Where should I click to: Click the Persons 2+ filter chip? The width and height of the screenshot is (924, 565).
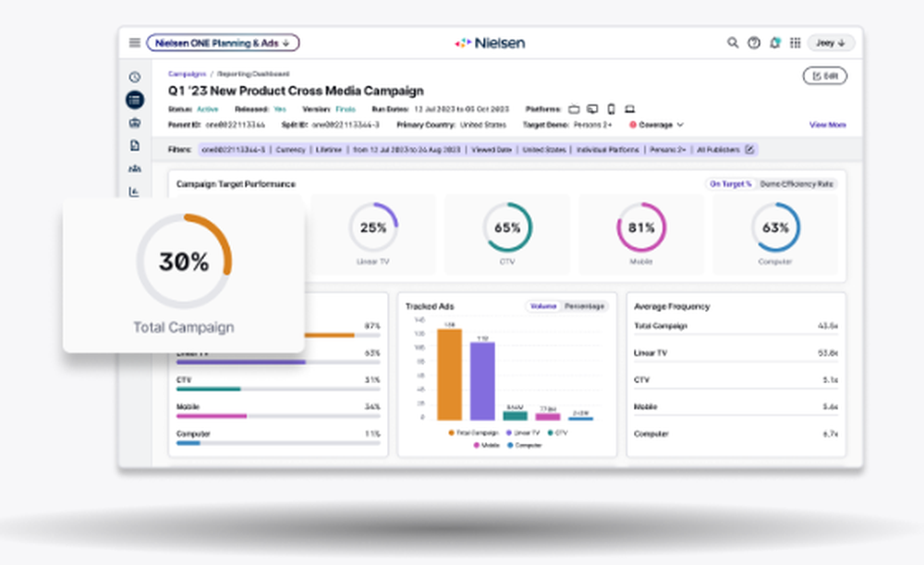click(668, 150)
